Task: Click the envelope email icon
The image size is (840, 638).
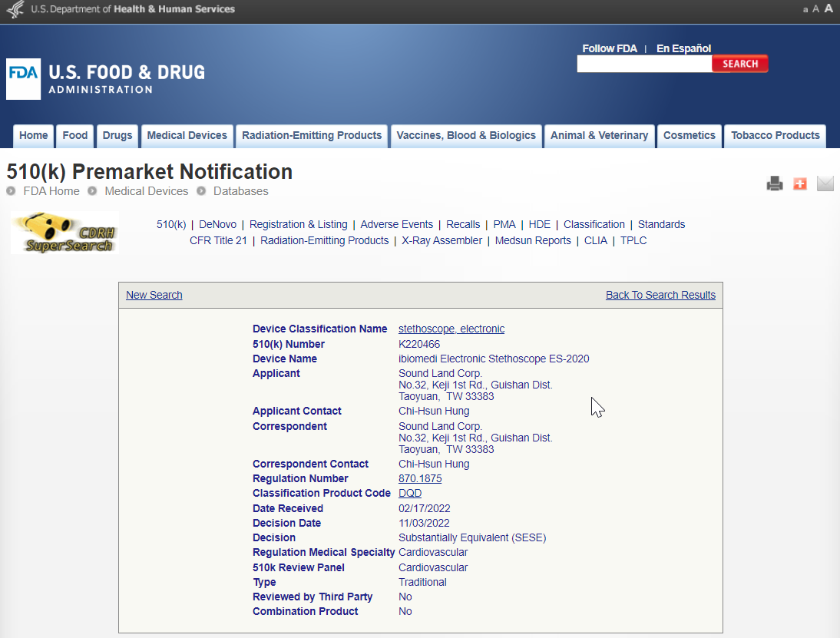Action: click(825, 183)
